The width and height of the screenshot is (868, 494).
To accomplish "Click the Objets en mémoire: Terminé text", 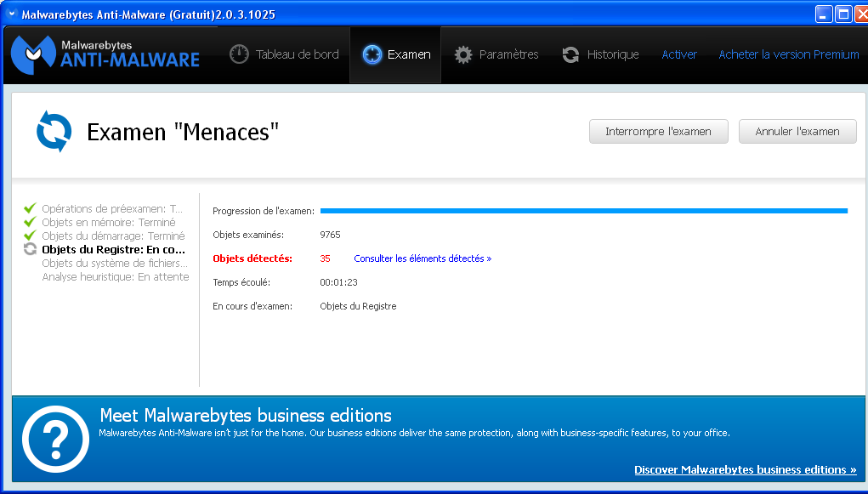I will coord(109,222).
